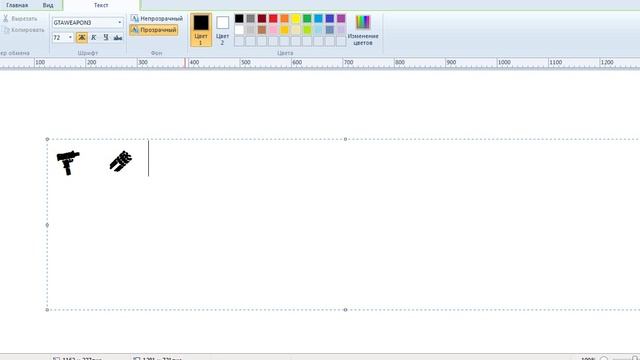The image size is (640, 360).
Task: Pick the light turquoise color swatch
Action: pos(318,30)
